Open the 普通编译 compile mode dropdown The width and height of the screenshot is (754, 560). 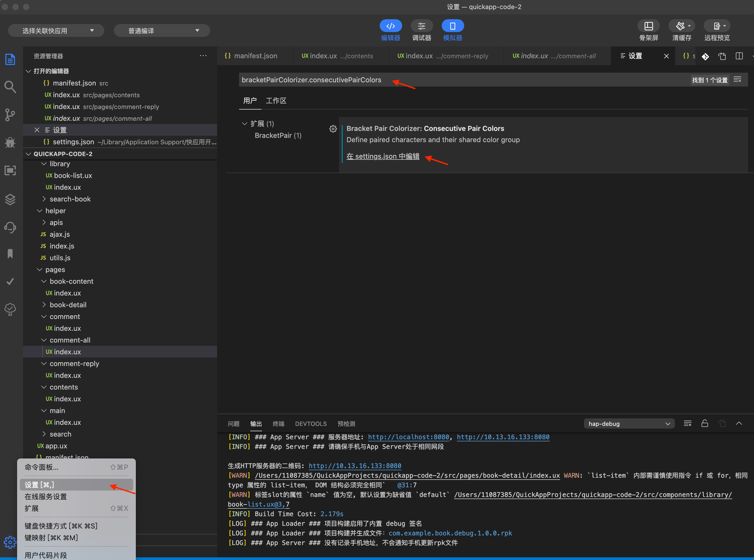pos(162,30)
